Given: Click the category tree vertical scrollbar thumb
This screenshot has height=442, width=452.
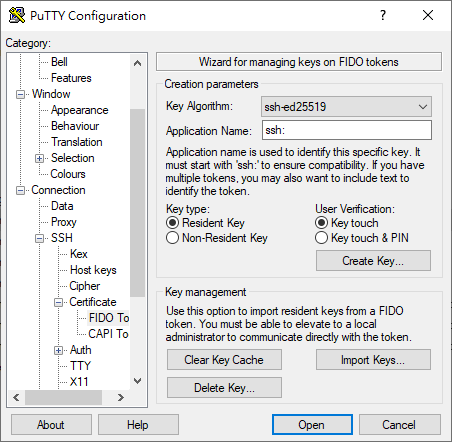Looking at the screenshot, I should (x=137, y=203).
